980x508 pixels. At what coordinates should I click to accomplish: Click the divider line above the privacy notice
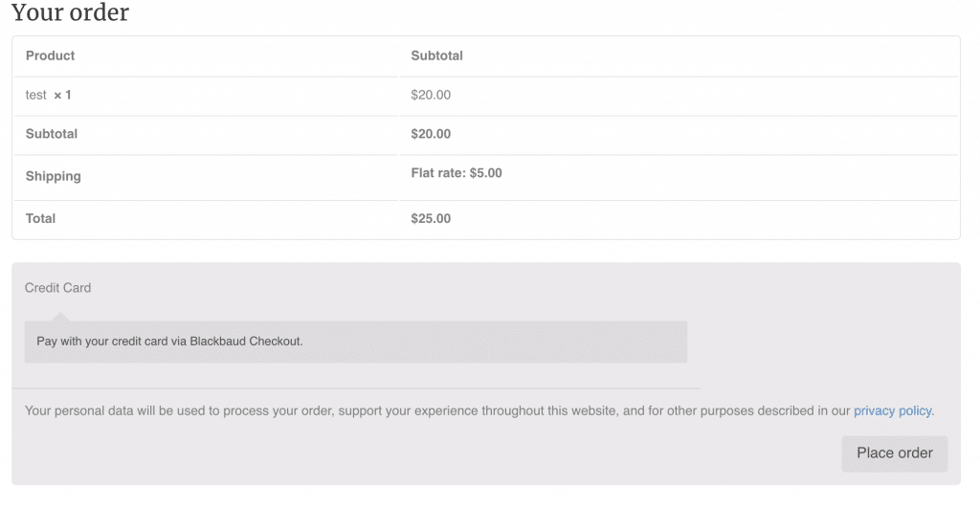click(x=356, y=388)
